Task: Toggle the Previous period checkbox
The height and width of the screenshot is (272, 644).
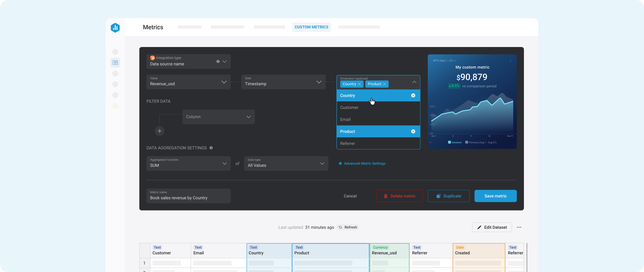Action: pyautogui.click(x=467, y=142)
